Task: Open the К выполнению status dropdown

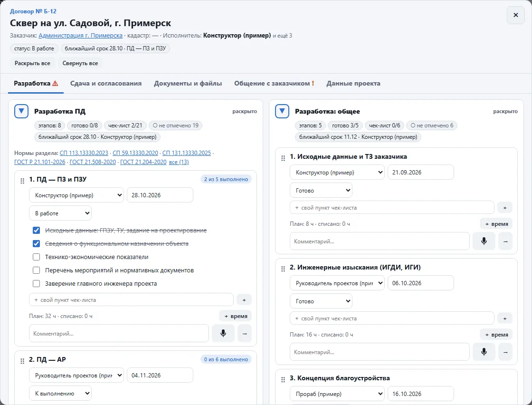Action: pos(60,394)
